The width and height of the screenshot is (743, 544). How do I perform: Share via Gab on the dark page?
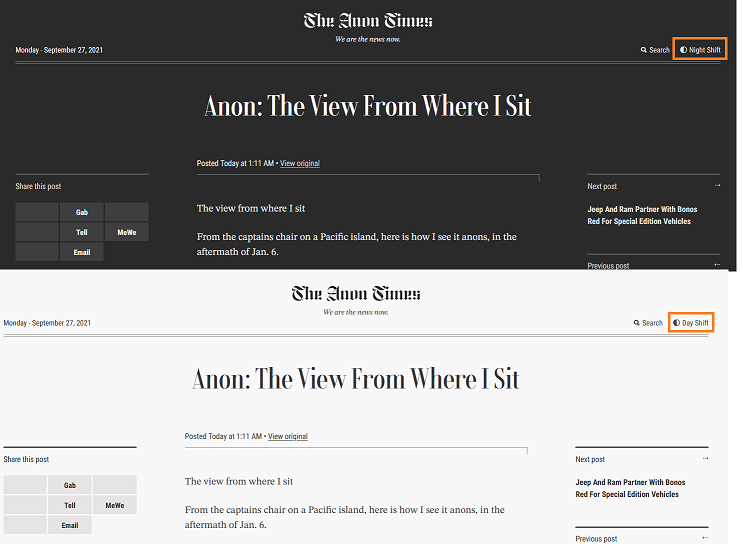coord(82,212)
